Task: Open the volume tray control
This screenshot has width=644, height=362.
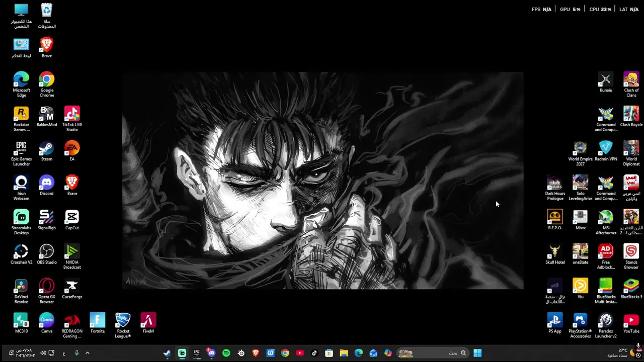Action: [x=43, y=353]
